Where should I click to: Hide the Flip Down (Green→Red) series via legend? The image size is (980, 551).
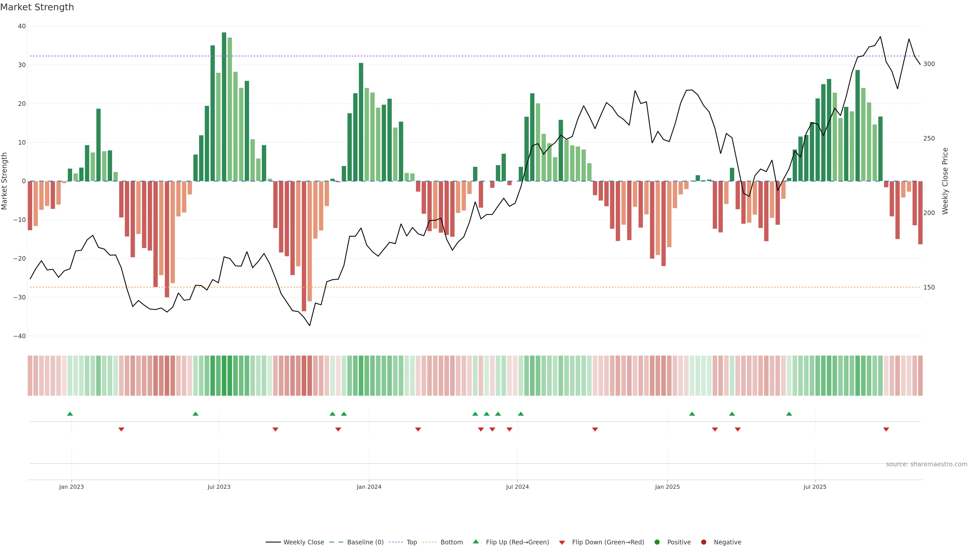coord(608,542)
